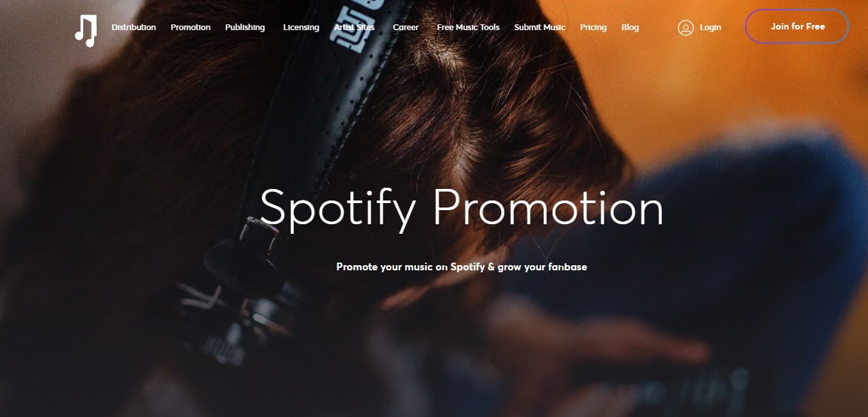Click the Join for Free button
868x417 pixels.
(797, 27)
